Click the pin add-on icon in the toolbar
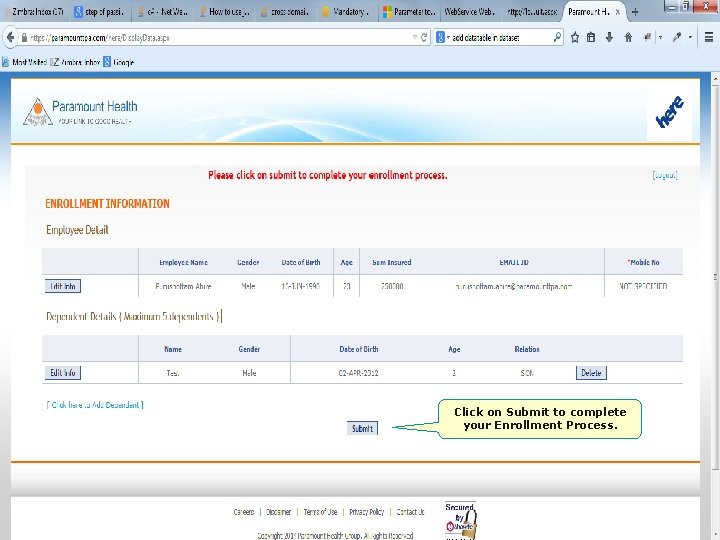 tap(647, 37)
